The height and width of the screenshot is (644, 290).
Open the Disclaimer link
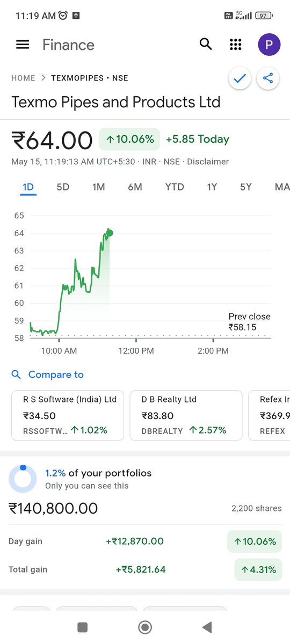coord(208,162)
